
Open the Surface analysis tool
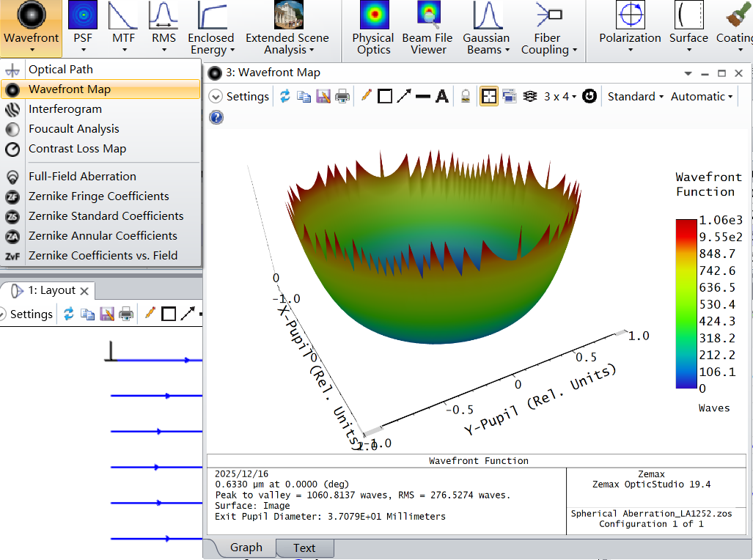pyautogui.click(x=688, y=28)
